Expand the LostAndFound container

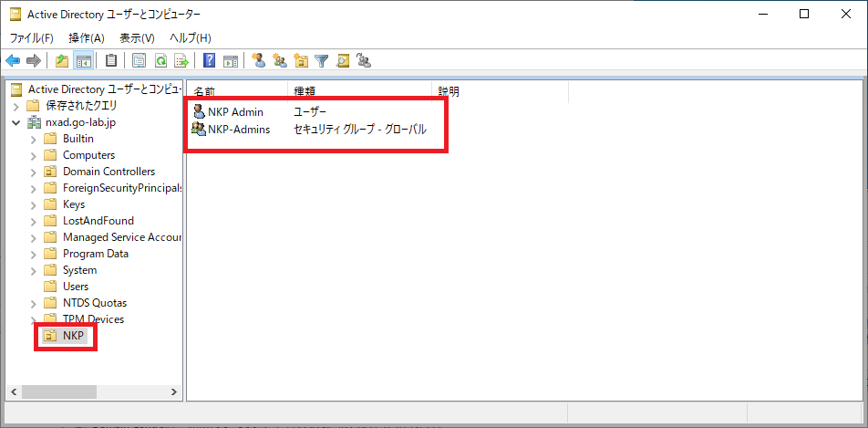(34, 221)
